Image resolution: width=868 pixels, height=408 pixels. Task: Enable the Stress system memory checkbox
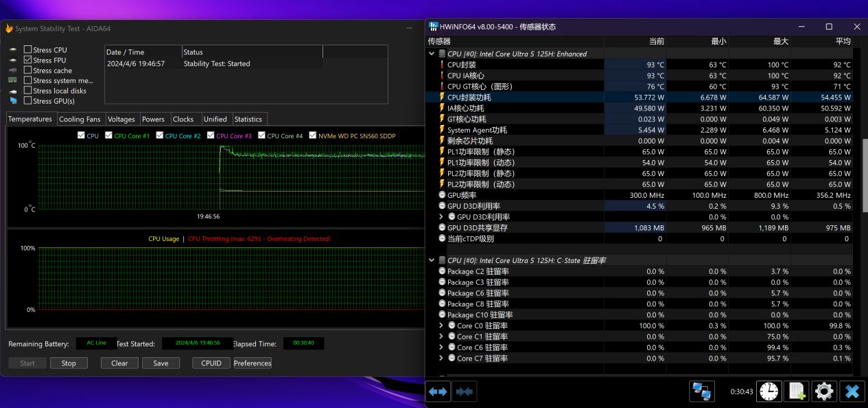click(x=27, y=80)
